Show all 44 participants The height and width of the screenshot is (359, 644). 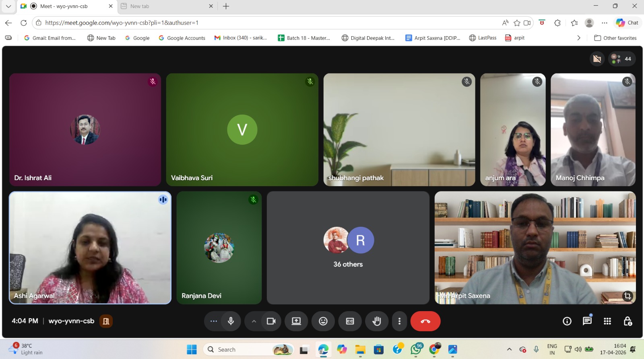622,59
